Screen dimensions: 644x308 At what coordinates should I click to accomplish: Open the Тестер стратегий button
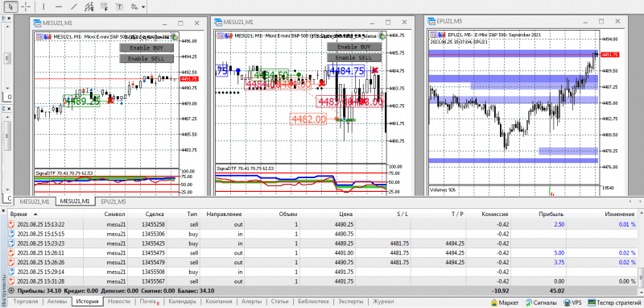[614, 302]
